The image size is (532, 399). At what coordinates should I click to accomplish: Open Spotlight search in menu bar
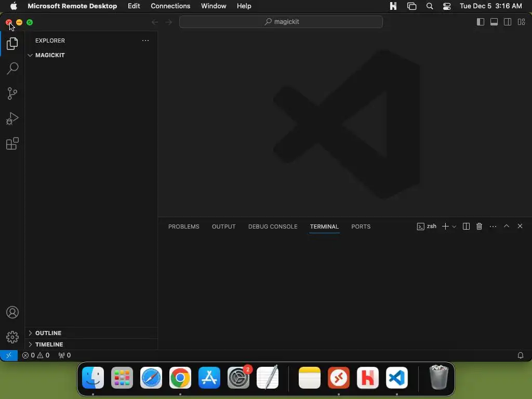click(430, 6)
